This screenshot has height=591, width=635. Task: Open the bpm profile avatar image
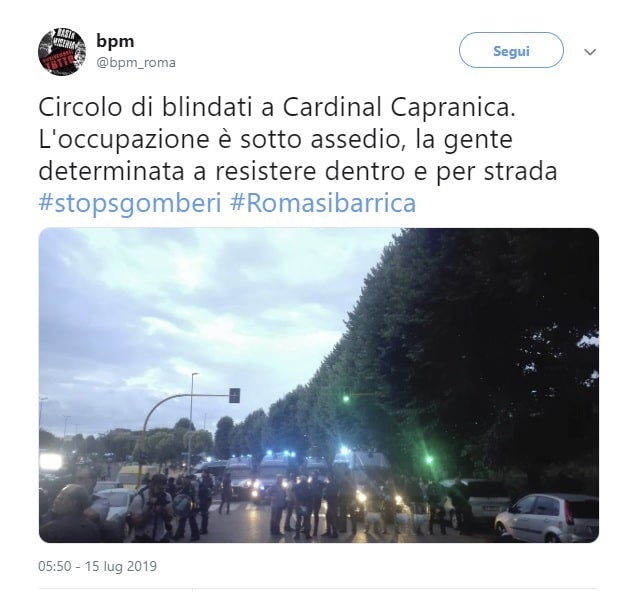pos(62,51)
